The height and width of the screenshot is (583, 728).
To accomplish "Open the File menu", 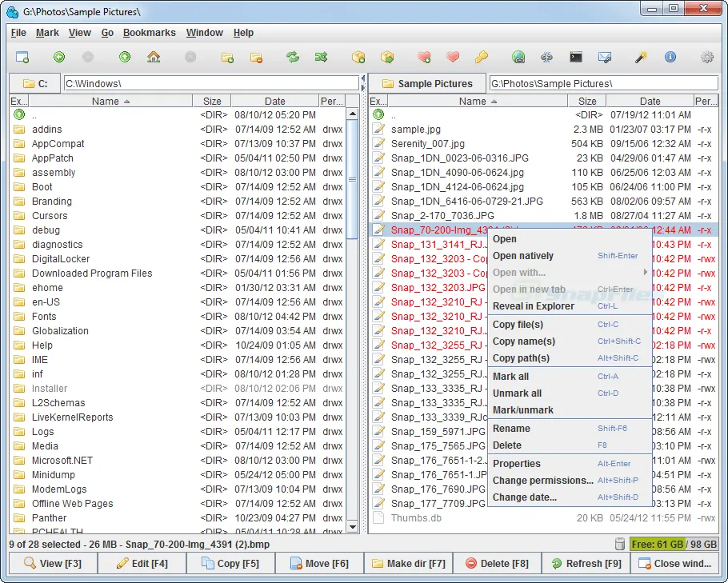I will coord(18,33).
